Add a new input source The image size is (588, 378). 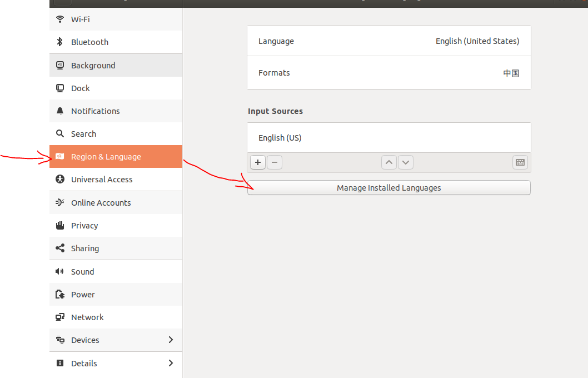coord(258,162)
